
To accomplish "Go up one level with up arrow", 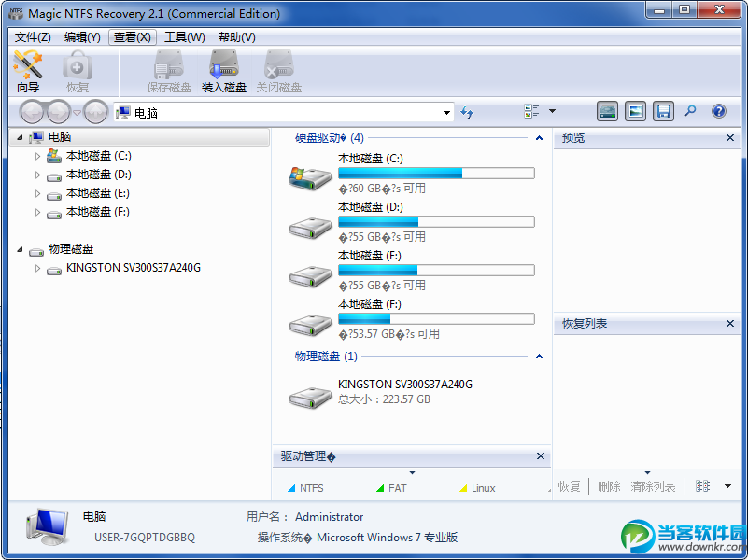I will [96, 113].
